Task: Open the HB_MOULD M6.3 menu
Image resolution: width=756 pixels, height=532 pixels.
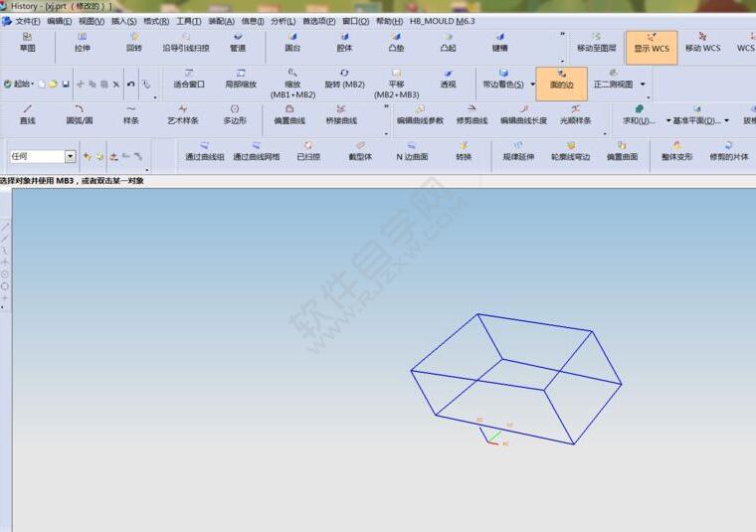Action: [x=442, y=21]
